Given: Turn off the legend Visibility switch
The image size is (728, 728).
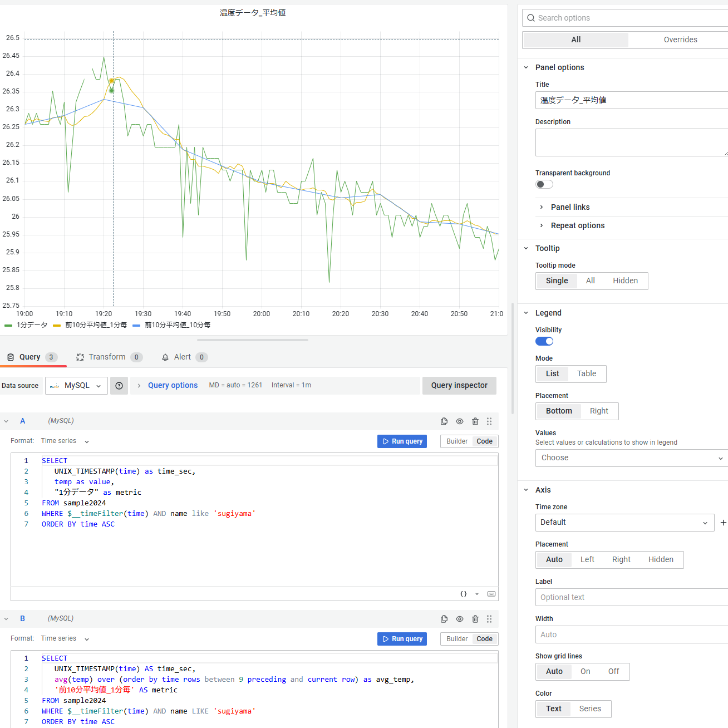Looking at the screenshot, I should point(544,341).
